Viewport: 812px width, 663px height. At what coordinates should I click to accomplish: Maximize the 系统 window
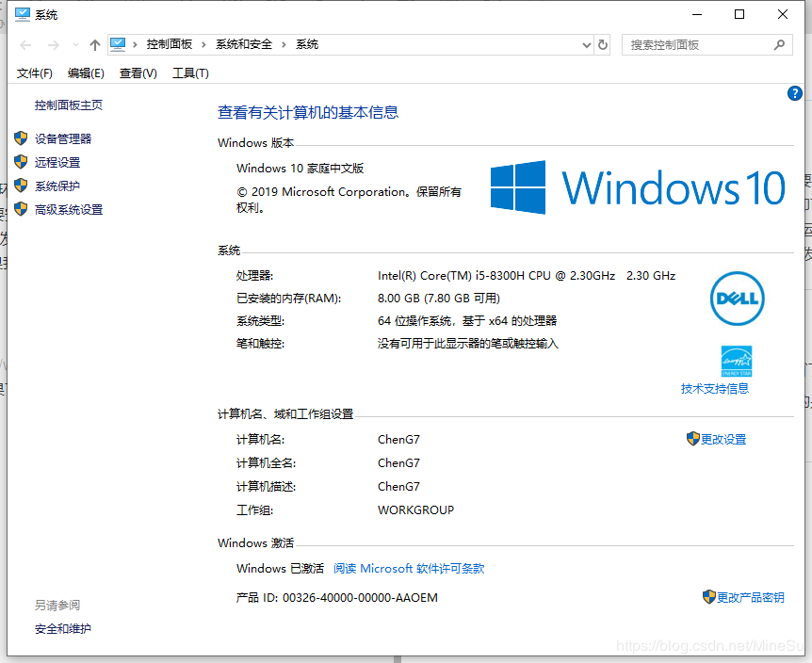click(739, 14)
